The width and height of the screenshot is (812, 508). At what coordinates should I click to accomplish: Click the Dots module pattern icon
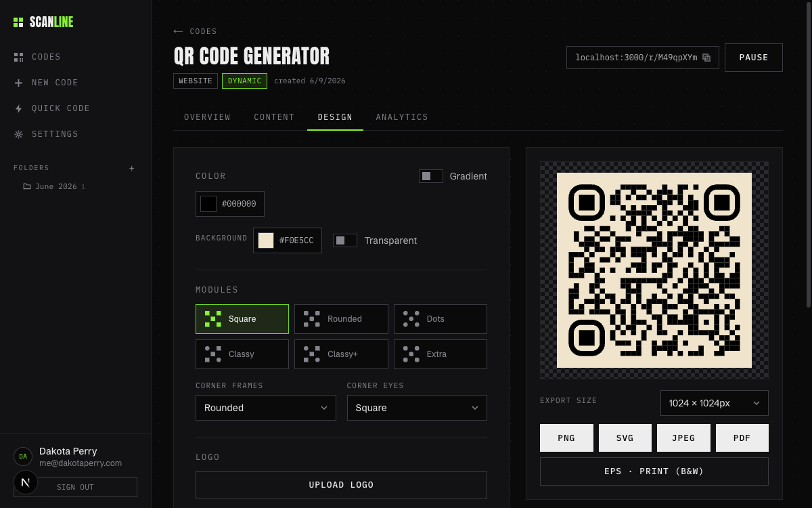(x=411, y=319)
